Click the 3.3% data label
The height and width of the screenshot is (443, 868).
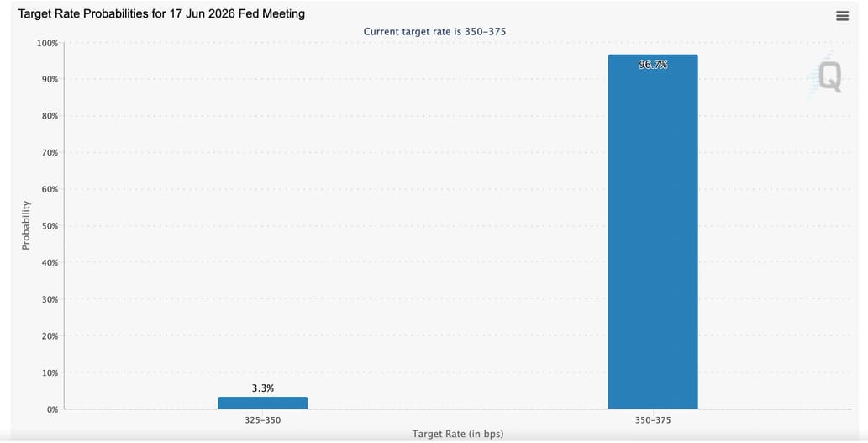pos(262,388)
